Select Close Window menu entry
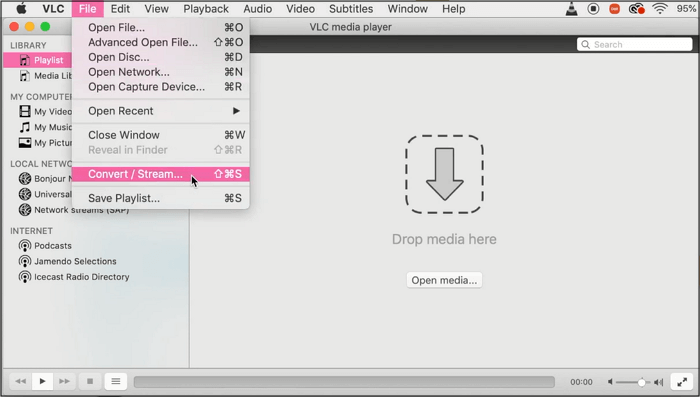700x397 pixels. click(x=161, y=135)
